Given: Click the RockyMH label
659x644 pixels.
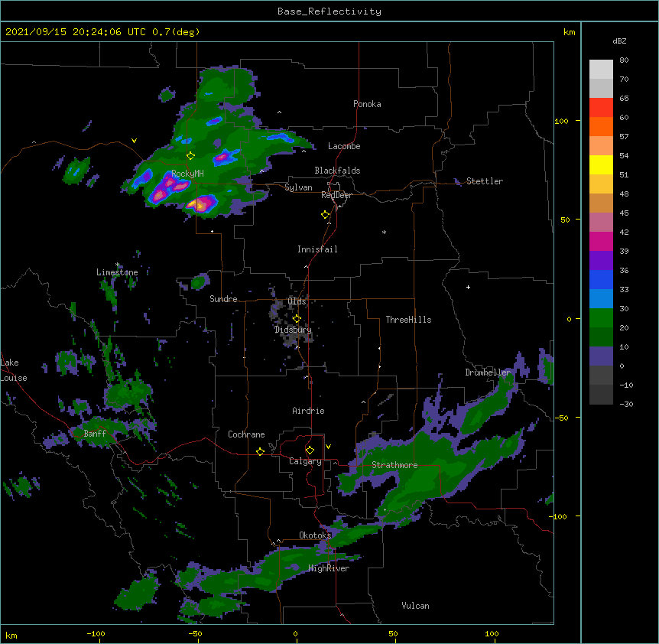Looking at the screenshot, I should click(187, 173).
